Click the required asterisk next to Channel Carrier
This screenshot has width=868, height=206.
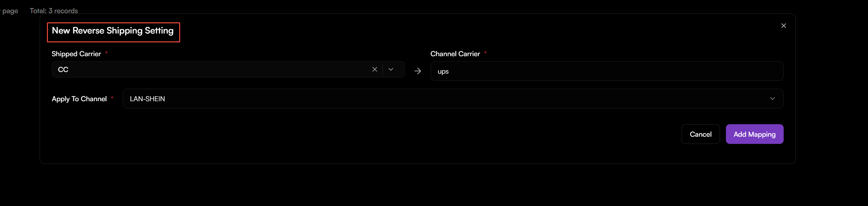coord(486,53)
